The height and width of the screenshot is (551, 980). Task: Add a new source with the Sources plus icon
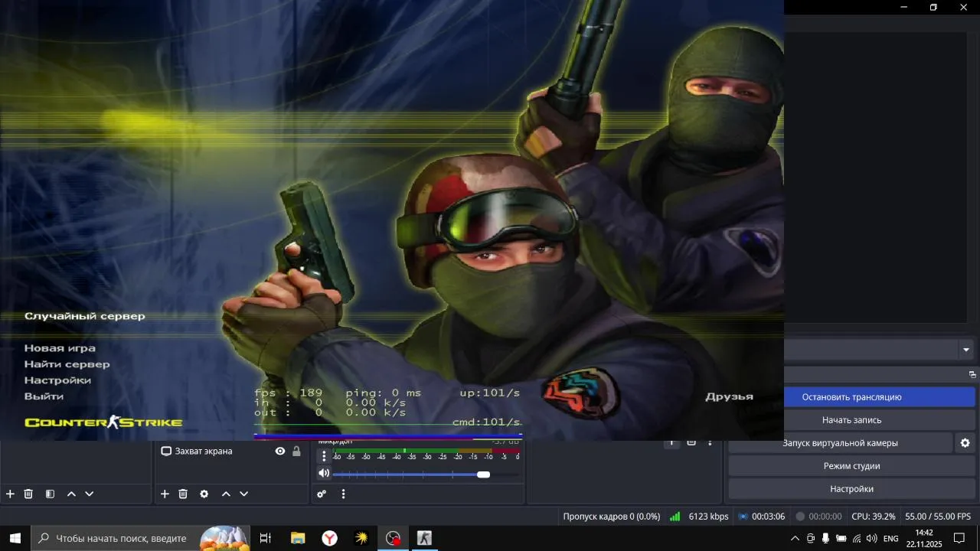165,494
